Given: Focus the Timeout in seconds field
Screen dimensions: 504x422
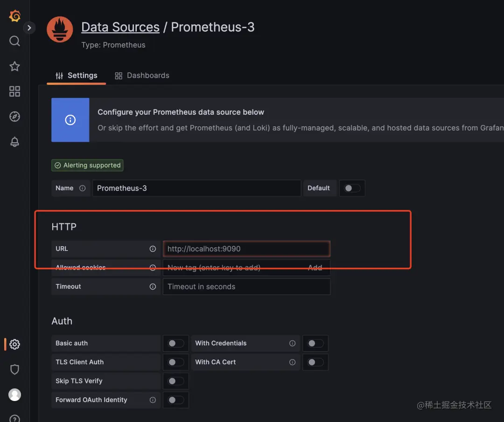Looking at the screenshot, I should pos(246,286).
